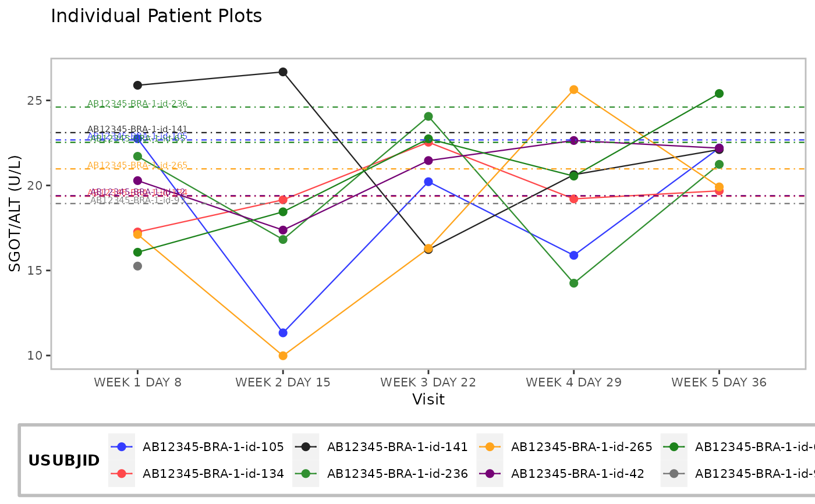815x504 pixels.
Task: Select the black data point at Week 2 Day 15
Action: [x=283, y=72]
